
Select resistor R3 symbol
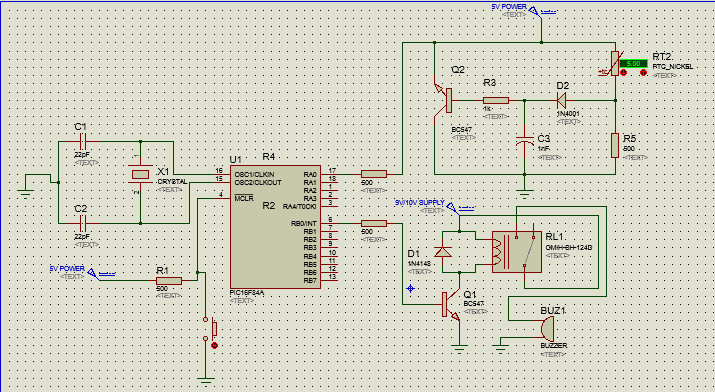(496, 100)
